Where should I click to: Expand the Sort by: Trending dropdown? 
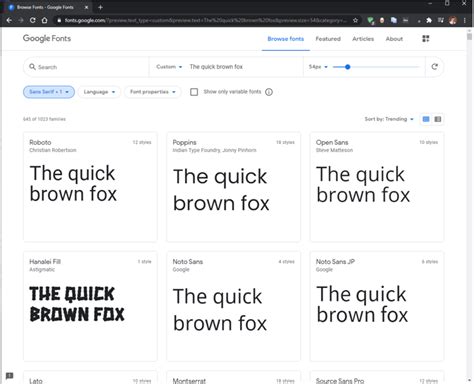point(389,119)
